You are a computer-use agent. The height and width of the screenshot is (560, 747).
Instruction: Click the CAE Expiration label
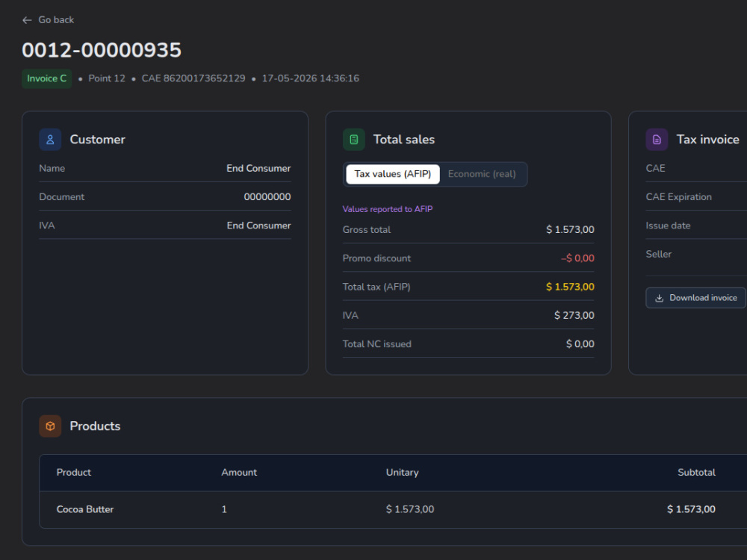coord(678,197)
